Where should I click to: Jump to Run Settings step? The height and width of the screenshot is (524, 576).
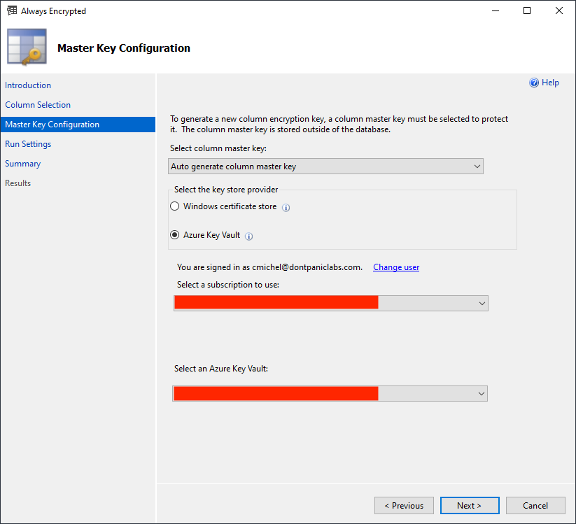(28, 144)
